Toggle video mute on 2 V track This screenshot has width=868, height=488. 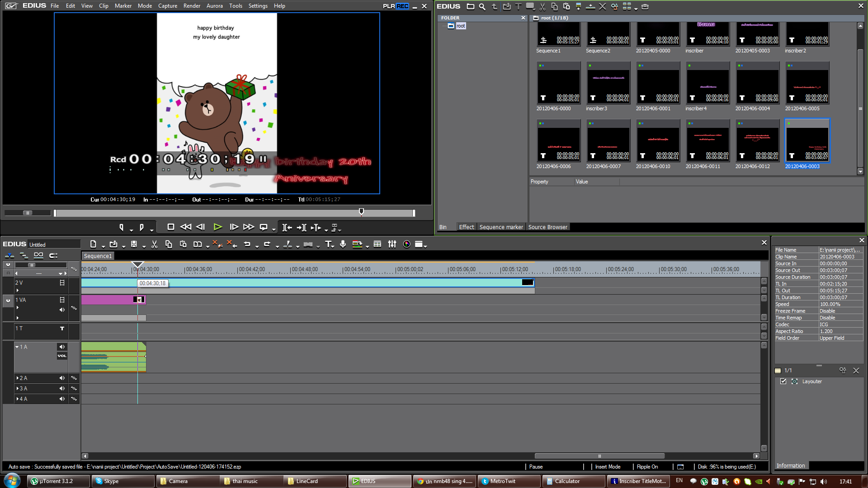tap(62, 283)
